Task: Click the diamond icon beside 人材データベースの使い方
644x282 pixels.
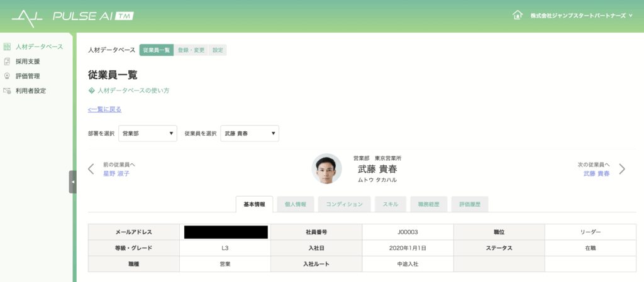Action: click(92, 90)
